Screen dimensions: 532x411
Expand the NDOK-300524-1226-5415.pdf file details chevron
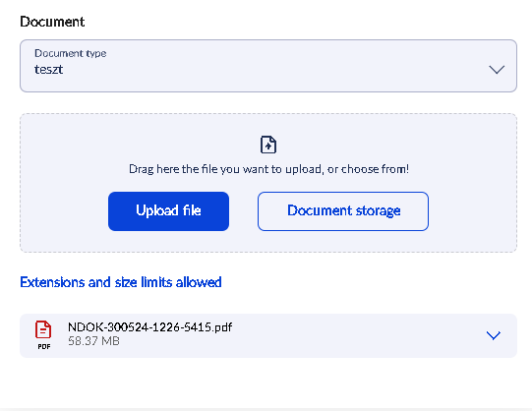(x=494, y=335)
